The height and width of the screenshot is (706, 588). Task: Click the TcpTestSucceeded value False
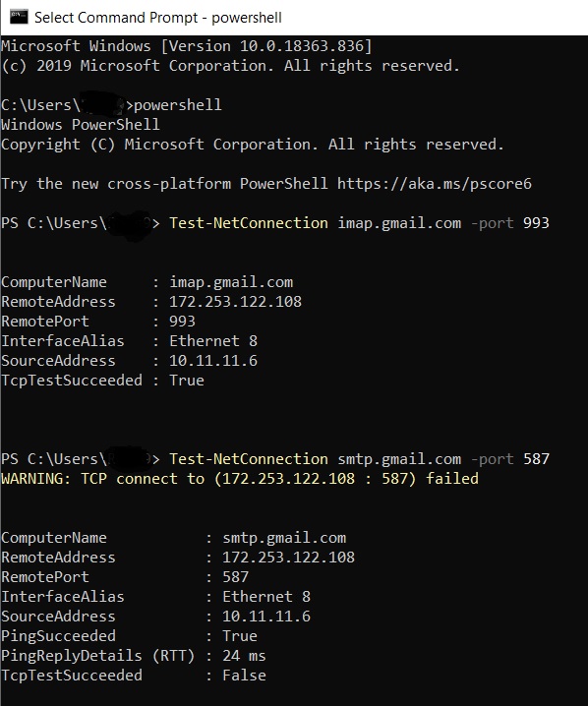244,676
